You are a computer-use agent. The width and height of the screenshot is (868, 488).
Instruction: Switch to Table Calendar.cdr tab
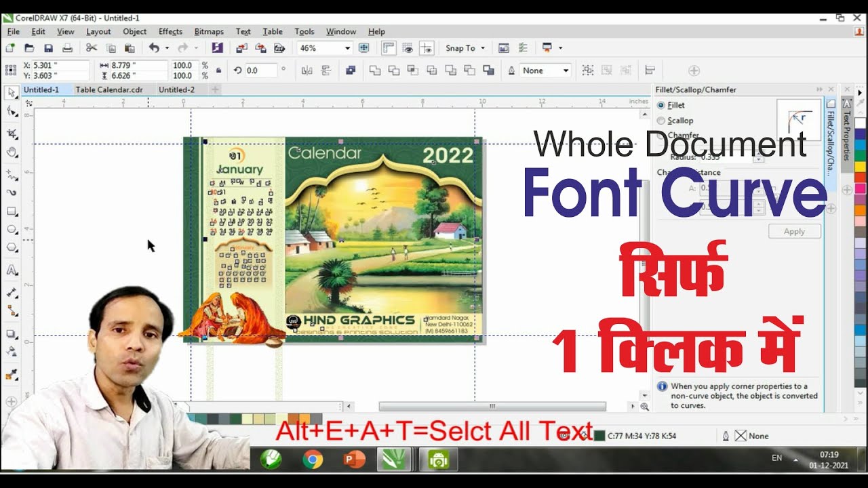click(x=109, y=89)
